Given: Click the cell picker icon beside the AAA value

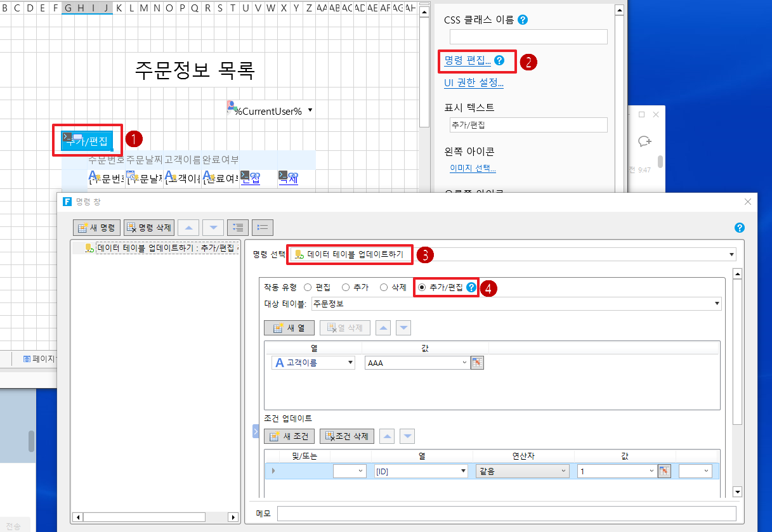Looking at the screenshot, I should pos(478,363).
